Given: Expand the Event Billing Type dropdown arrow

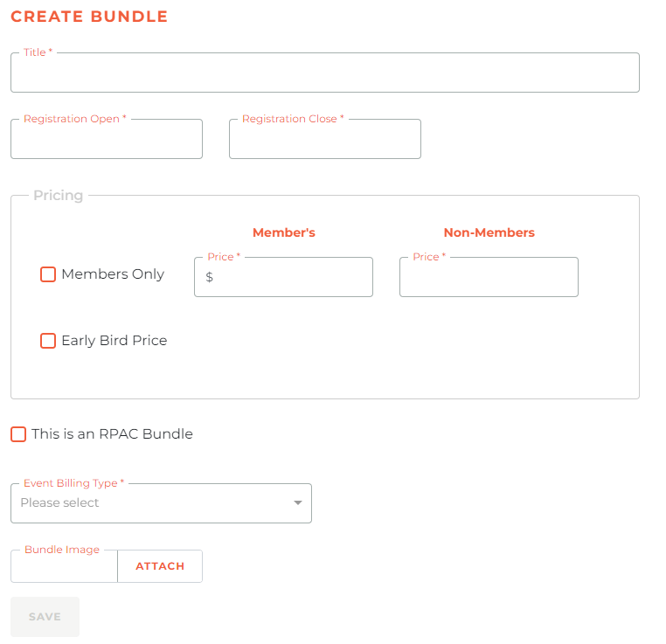Looking at the screenshot, I should coord(298,502).
